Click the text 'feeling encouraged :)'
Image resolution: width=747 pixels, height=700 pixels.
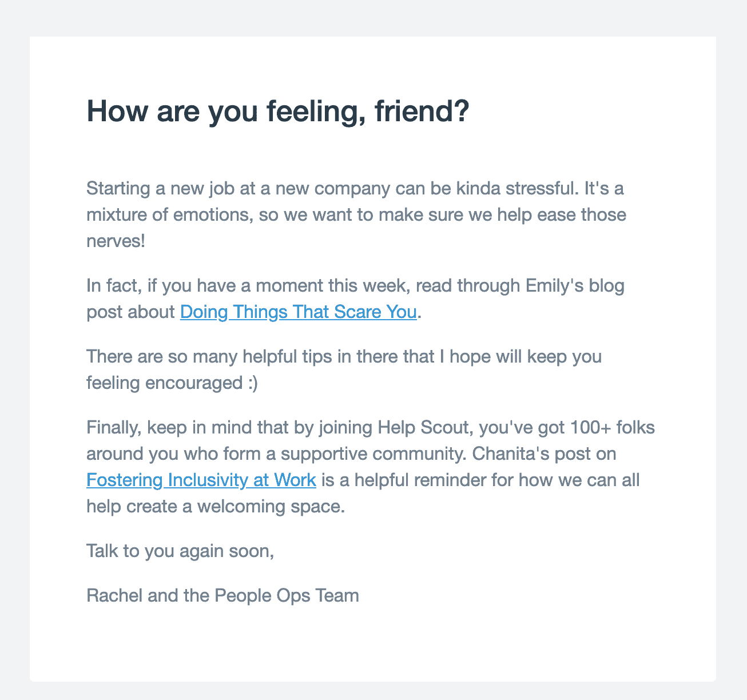[x=172, y=383]
